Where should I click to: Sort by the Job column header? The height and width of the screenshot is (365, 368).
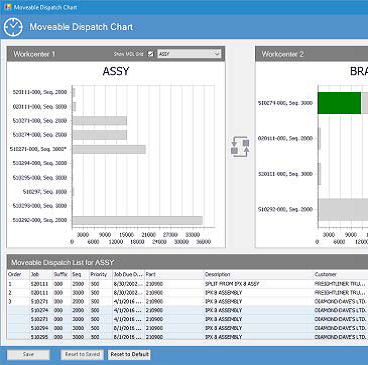point(41,274)
